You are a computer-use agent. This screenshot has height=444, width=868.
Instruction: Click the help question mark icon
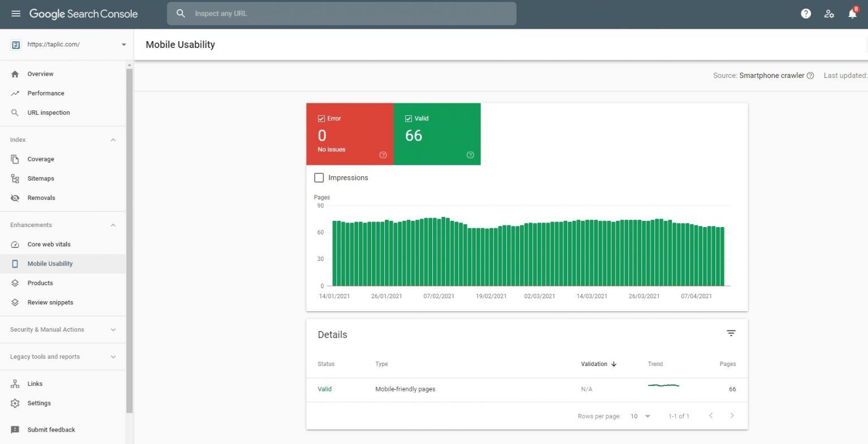[x=805, y=13]
